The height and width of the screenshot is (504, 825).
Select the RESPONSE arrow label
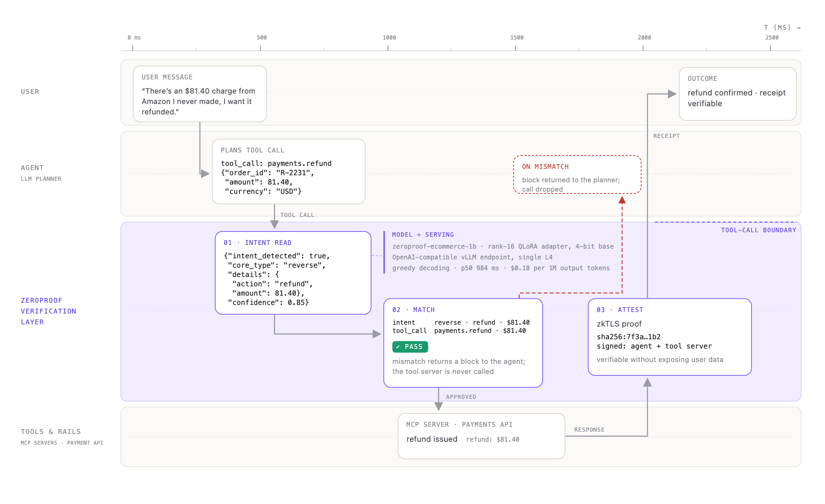pos(589,430)
